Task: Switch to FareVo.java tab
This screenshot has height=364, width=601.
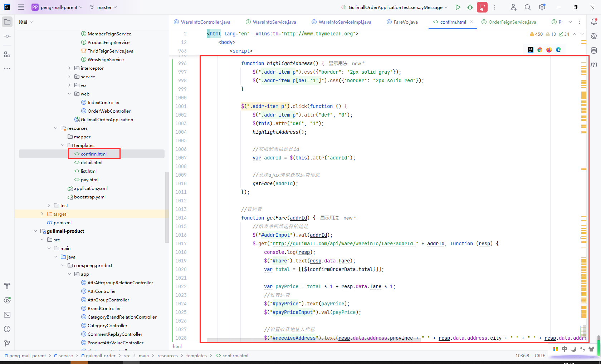Action: 402,22
